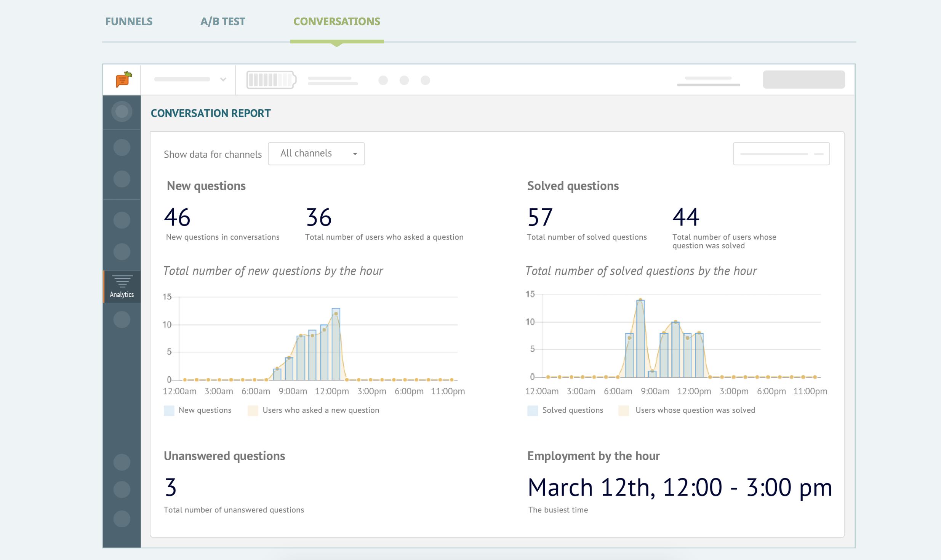The image size is (941, 560).
Task: Open the date range selector box
Action: [x=781, y=154]
